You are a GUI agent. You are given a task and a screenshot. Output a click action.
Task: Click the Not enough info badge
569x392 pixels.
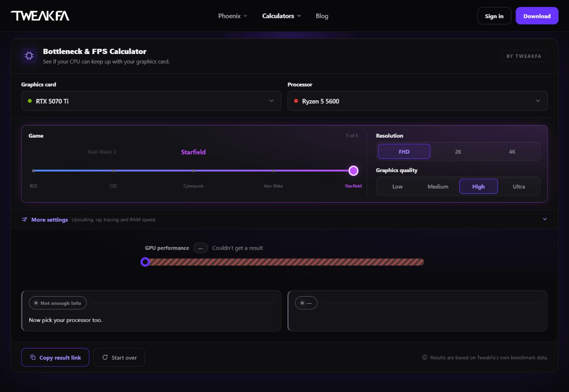(x=58, y=303)
